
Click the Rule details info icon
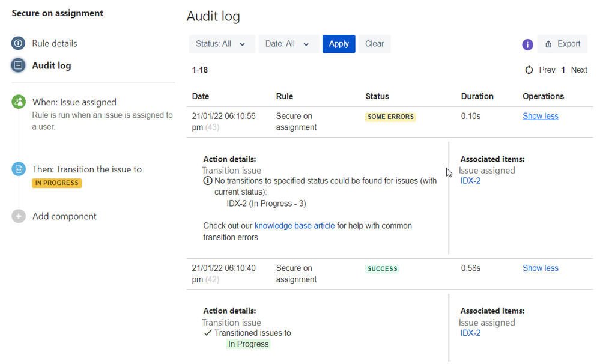(18, 43)
